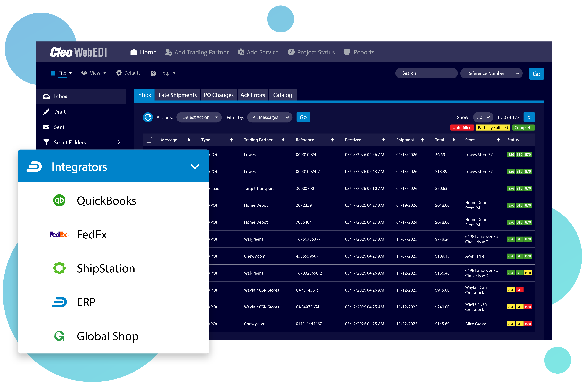
Task: Switch to the Late Shipments tab
Action: [x=178, y=95]
